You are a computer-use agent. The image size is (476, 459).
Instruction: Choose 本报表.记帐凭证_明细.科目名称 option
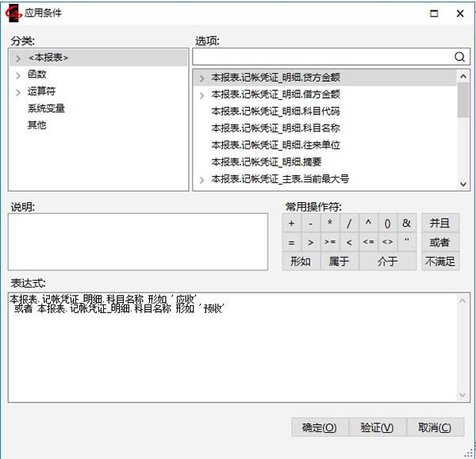tap(275, 128)
